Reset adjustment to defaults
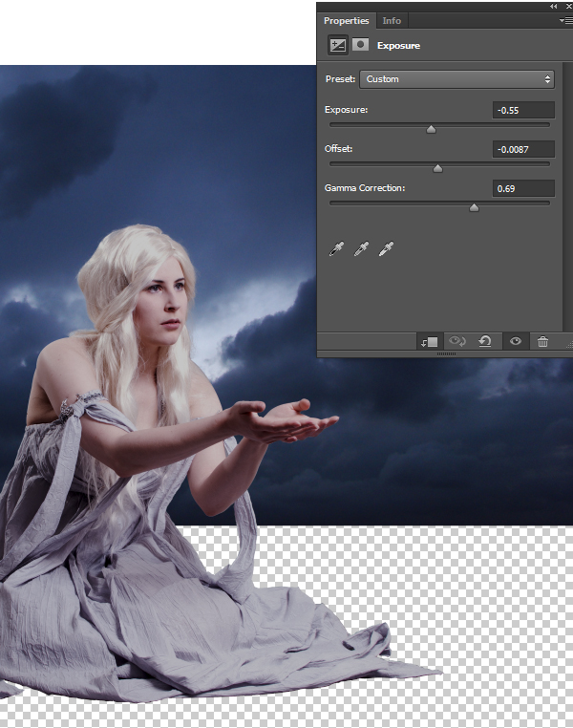This screenshot has height=728, width=573. (485, 341)
